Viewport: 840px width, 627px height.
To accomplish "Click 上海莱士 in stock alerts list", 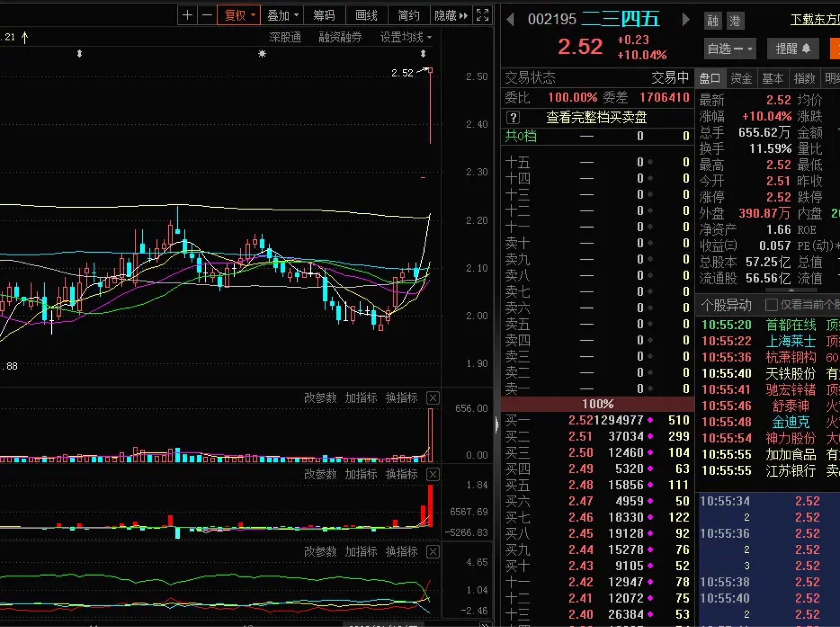I will pyautogui.click(x=791, y=341).
